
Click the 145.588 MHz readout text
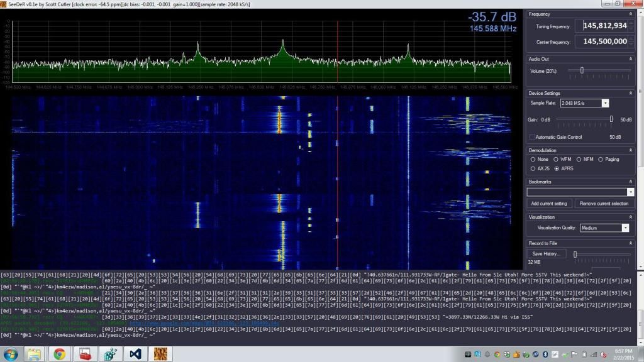(493, 29)
